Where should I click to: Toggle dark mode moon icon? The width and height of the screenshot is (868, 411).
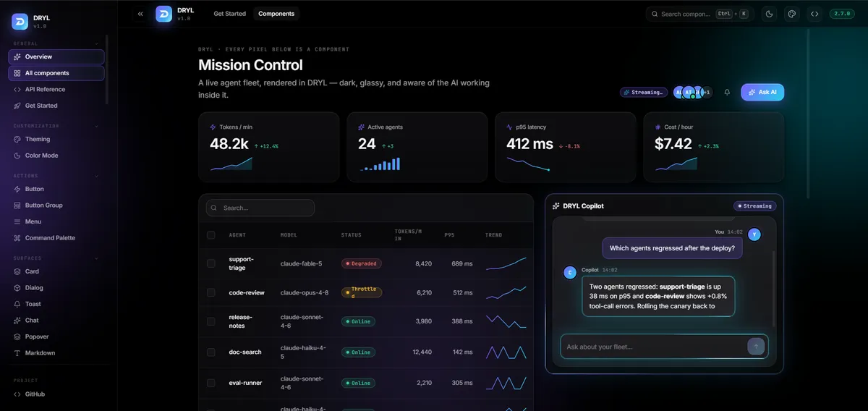coord(770,14)
